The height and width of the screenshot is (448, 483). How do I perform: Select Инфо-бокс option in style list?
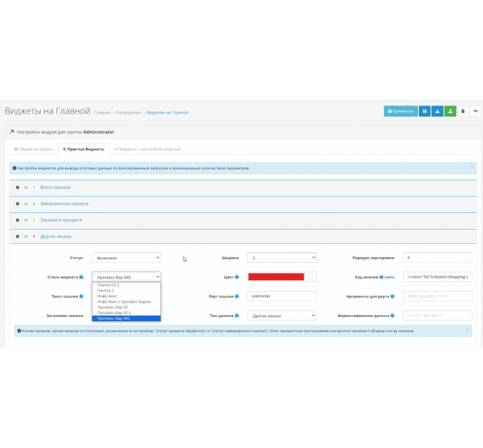pyautogui.click(x=126, y=296)
